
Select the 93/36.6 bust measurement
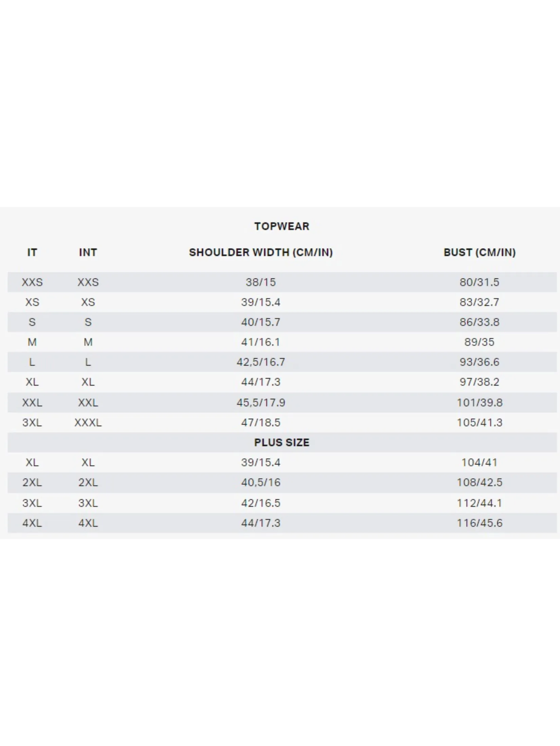coord(479,362)
